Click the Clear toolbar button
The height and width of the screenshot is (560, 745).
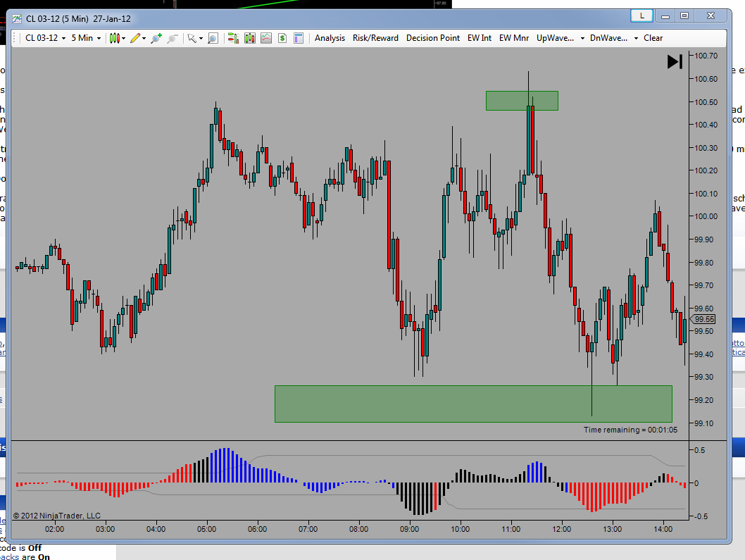click(653, 38)
